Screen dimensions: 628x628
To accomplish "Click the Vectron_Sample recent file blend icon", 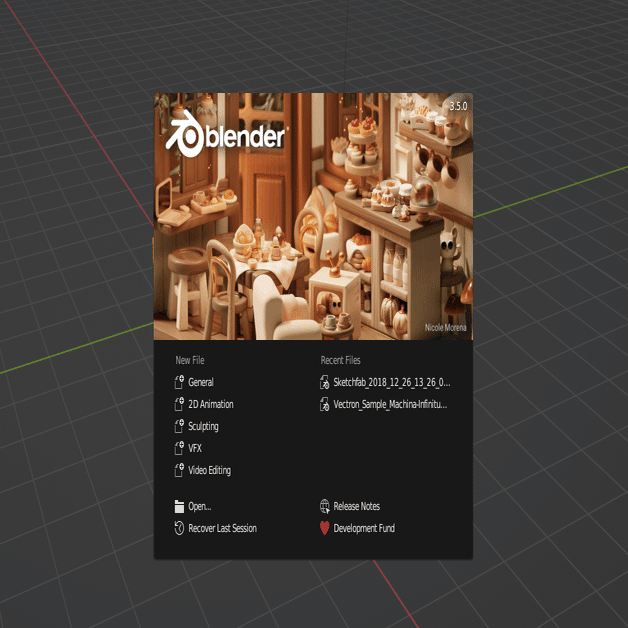I will (x=324, y=404).
